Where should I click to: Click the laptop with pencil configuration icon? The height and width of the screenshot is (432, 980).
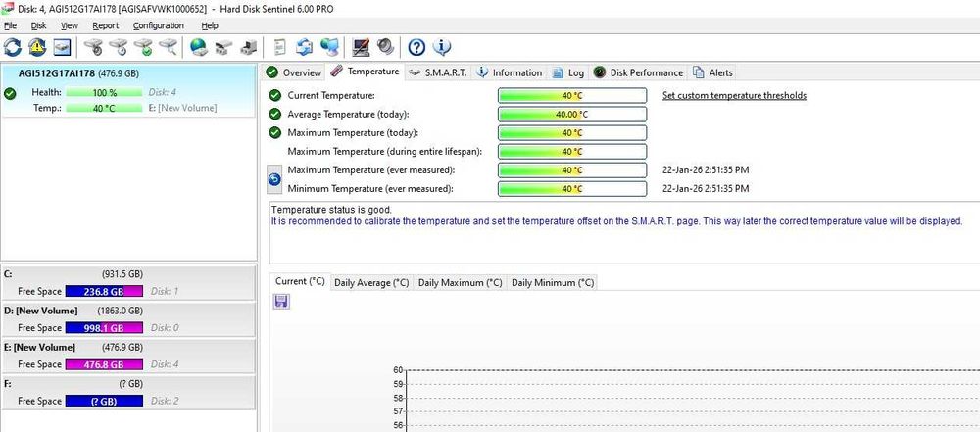[361, 47]
